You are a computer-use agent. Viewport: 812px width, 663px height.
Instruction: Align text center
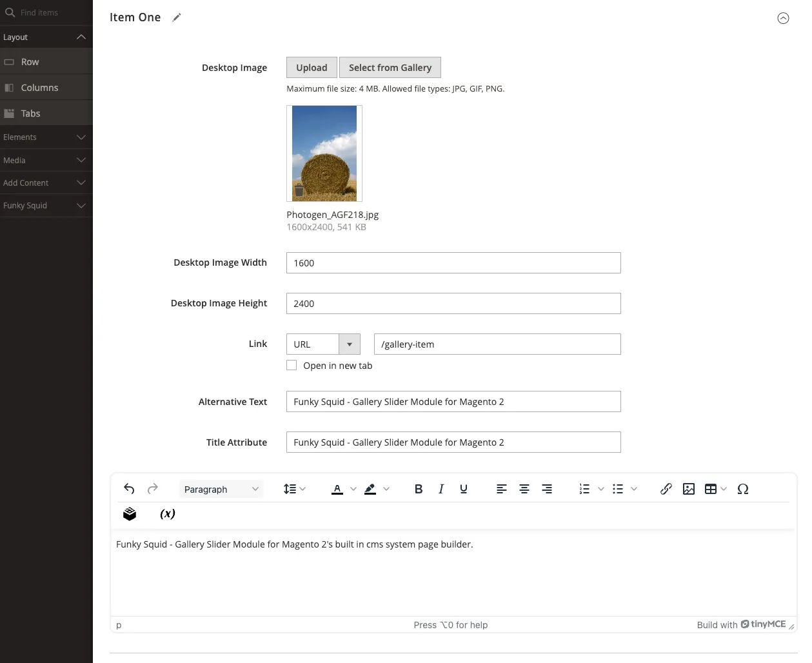[x=524, y=489]
